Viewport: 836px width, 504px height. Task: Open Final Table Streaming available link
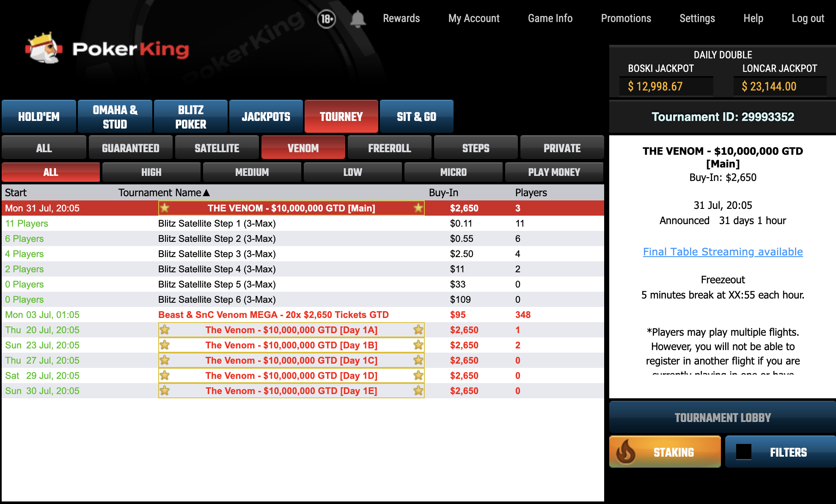click(x=723, y=252)
